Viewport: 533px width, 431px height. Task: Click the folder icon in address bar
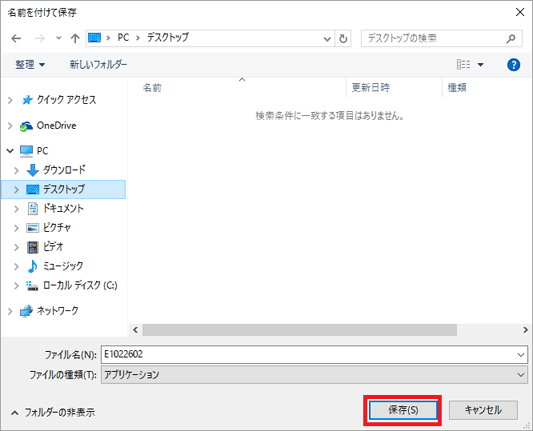click(x=94, y=38)
